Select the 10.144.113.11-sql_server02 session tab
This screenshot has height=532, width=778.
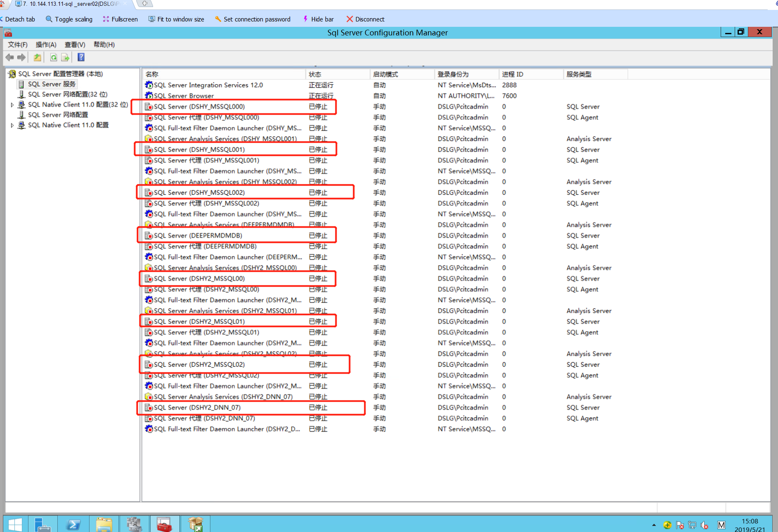pos(70,4)
